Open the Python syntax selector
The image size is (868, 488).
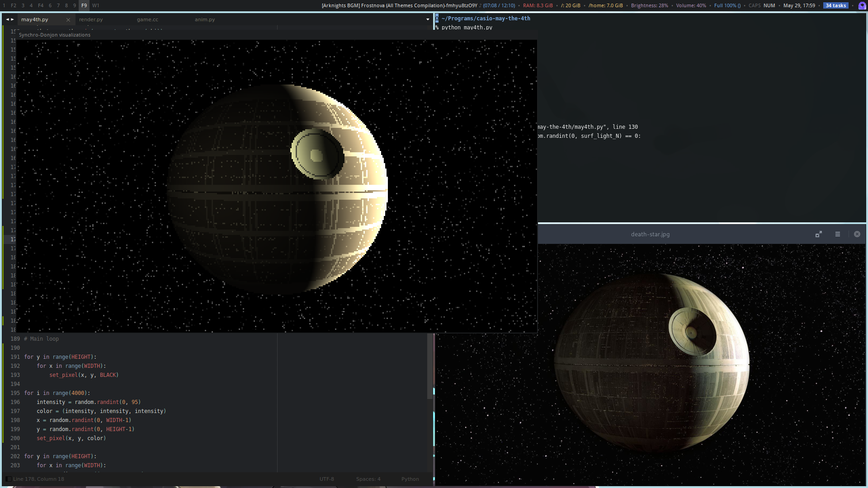coord(410,479)
